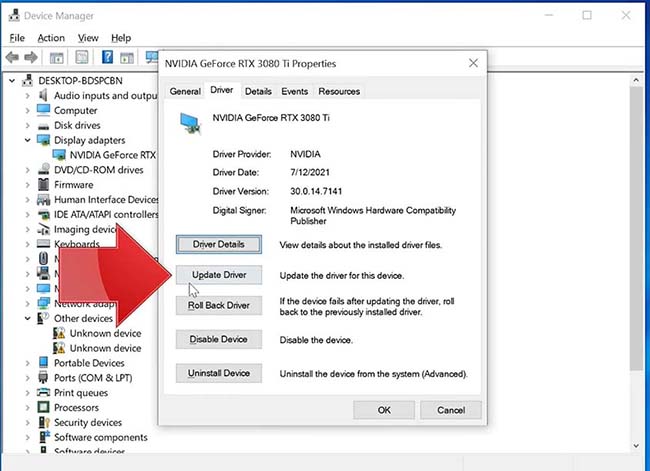Viewport: 650px width, 471px height.
Task: Click the Audio inputs speaker icon
Action: pos(43,95)
